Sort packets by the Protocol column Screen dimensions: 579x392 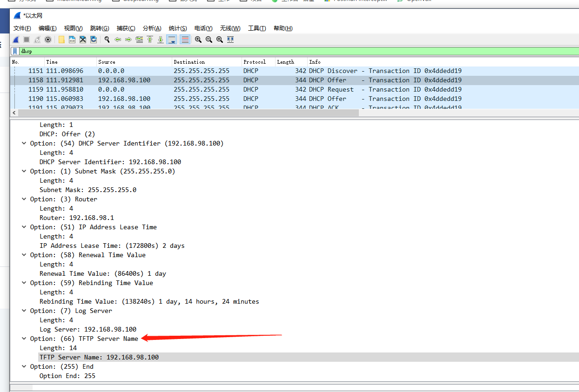point(258,62)
